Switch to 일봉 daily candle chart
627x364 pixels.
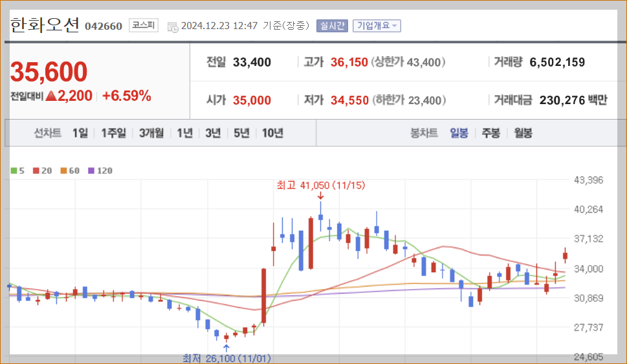[x=459, y=133]
